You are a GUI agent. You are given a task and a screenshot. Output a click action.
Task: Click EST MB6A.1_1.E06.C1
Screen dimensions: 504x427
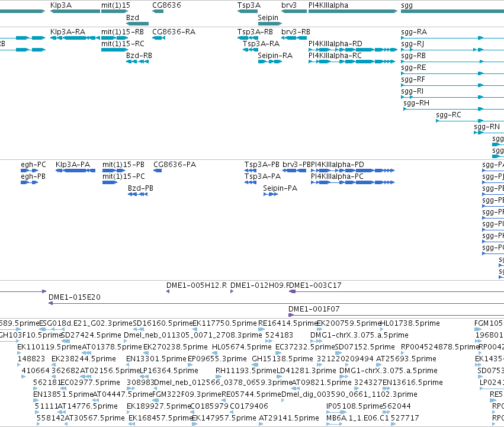click(334, 425)
